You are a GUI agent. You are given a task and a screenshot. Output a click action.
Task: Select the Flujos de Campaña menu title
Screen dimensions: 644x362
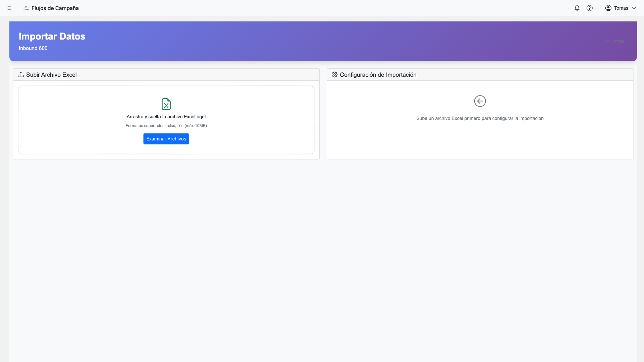(55, 8)
